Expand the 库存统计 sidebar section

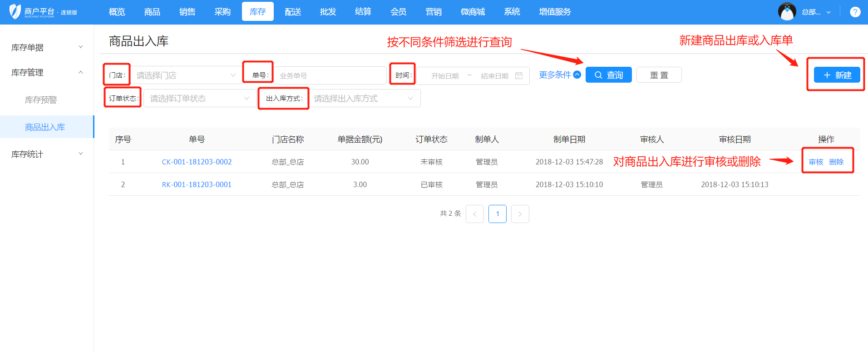(47, 154)
